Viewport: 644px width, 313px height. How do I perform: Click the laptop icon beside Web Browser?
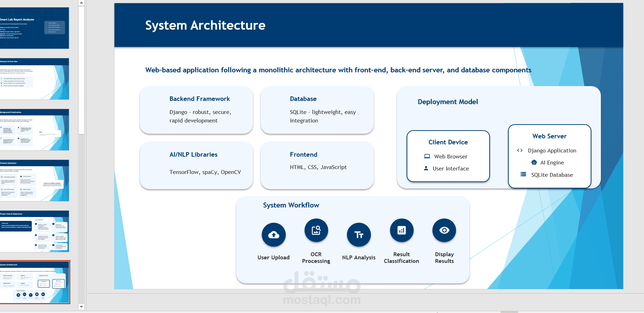pos(427,156)
